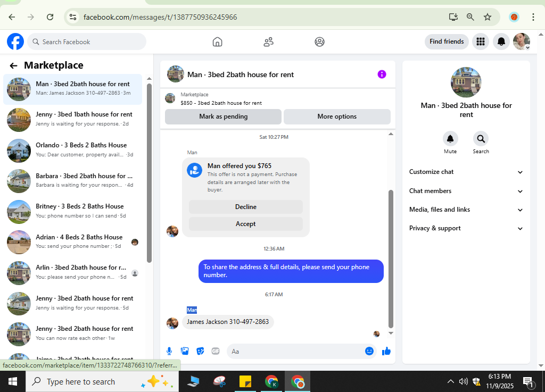Click the conversation list scrollbar

pyautogui.click(x=149, y=173)
